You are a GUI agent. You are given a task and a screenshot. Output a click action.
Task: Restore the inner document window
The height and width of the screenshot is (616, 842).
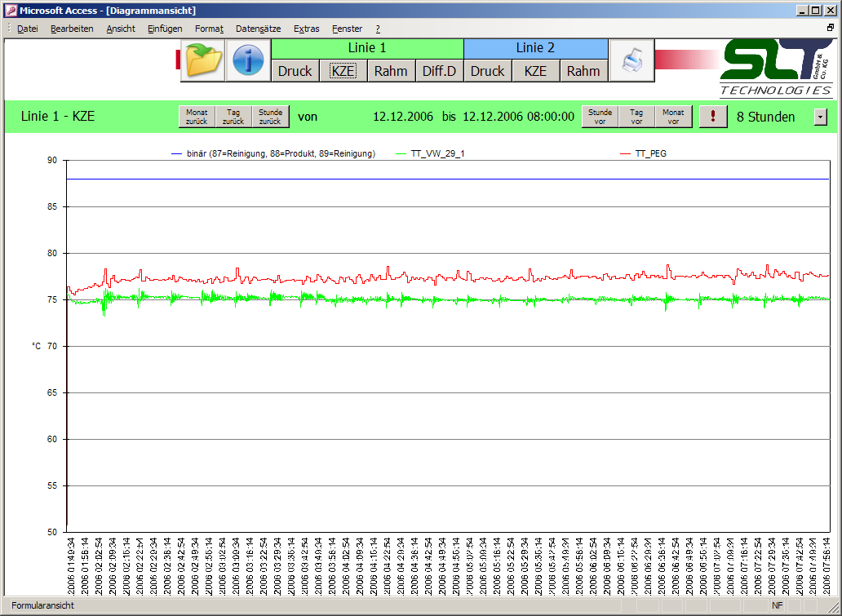[x=831, y=28]
